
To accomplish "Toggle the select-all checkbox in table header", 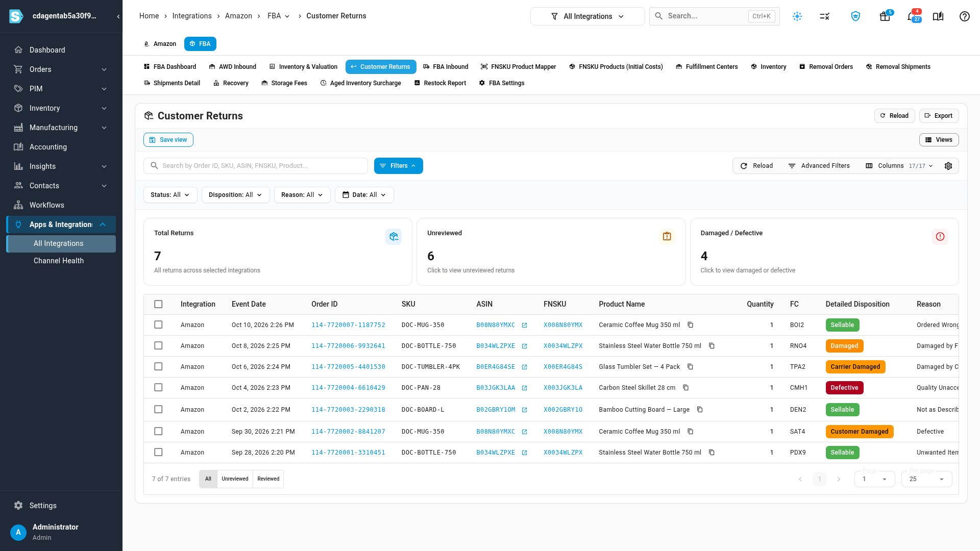I will [158, 304].
